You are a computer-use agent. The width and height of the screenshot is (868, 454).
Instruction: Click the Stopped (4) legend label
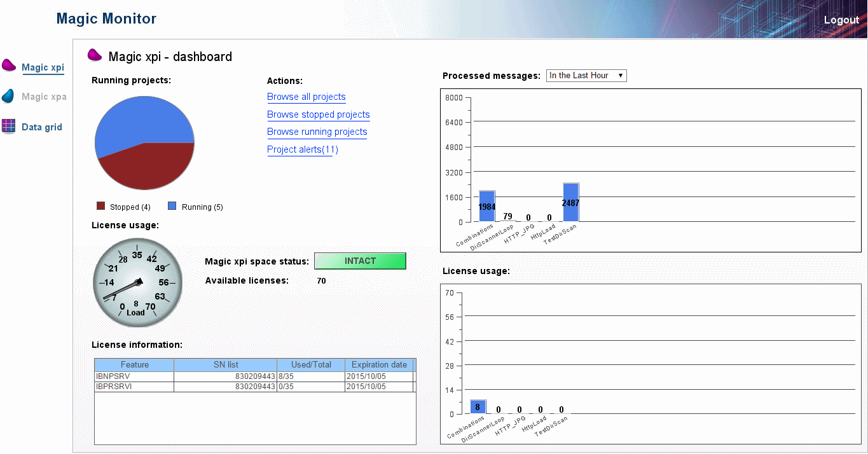[x=130, y=207]
